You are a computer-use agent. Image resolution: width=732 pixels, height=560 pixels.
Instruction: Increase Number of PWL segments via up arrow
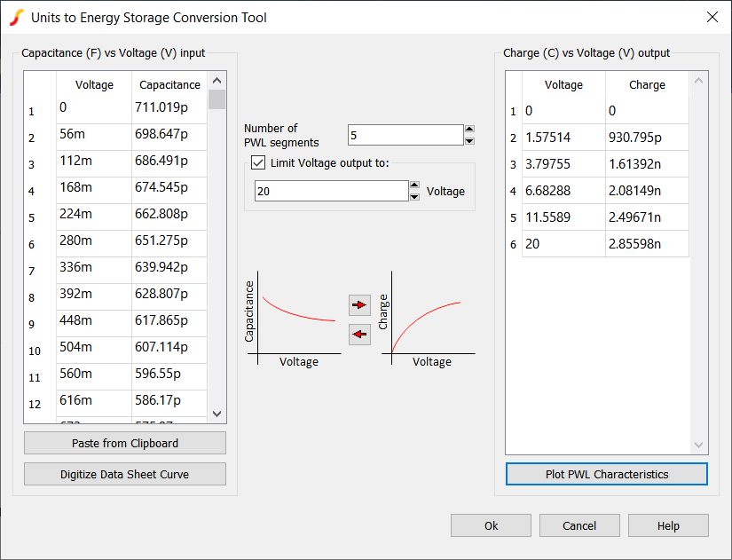469,129
